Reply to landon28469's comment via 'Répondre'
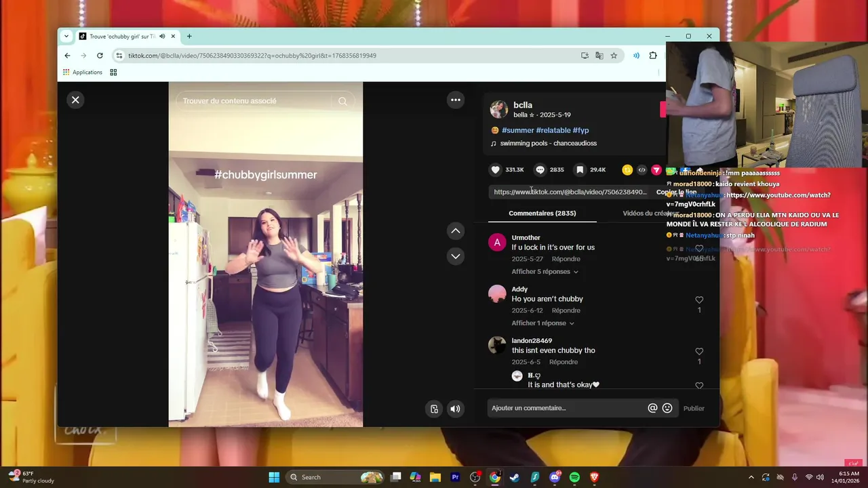This screenshot has height=488, width=868. (x=564, y=362)
